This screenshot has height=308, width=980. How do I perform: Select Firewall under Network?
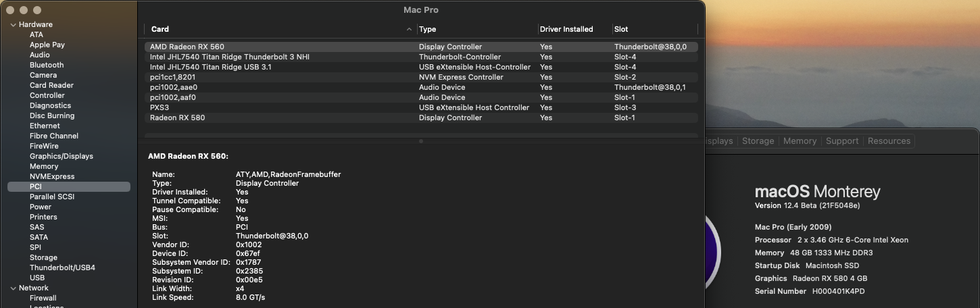pyautogui.click(x=43, y=298)
